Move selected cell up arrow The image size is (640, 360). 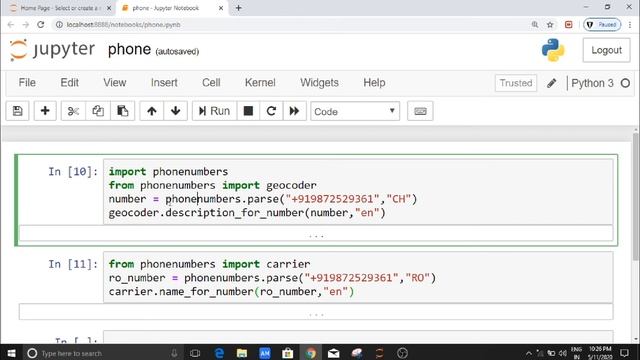pyautogui.click(x=152, y=111)
